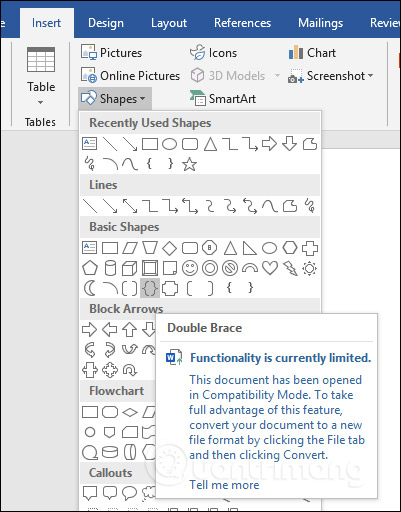This screenshot has width=401, height=512.
Task: Choose the Heart shape in Basic Shapes
Action: 270,268
